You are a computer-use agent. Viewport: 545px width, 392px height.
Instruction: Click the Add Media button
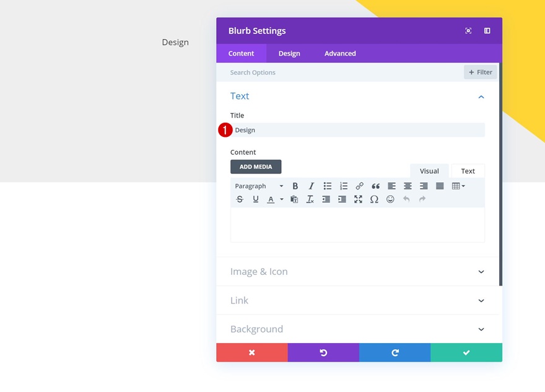coord(256,167)
